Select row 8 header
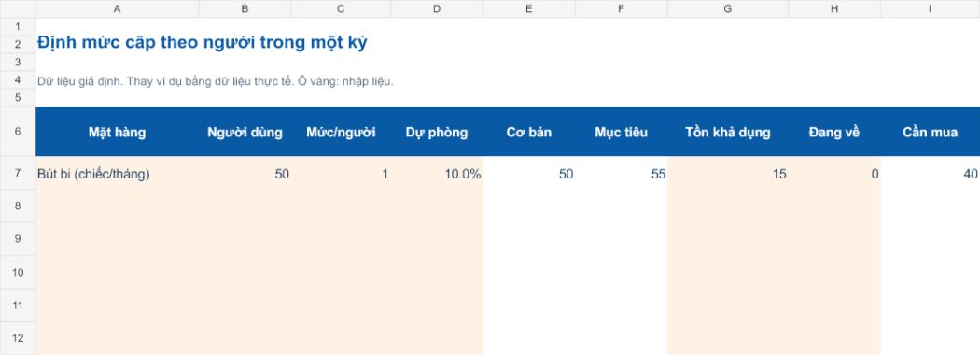The image size is (980, 355). coord(18,206)
